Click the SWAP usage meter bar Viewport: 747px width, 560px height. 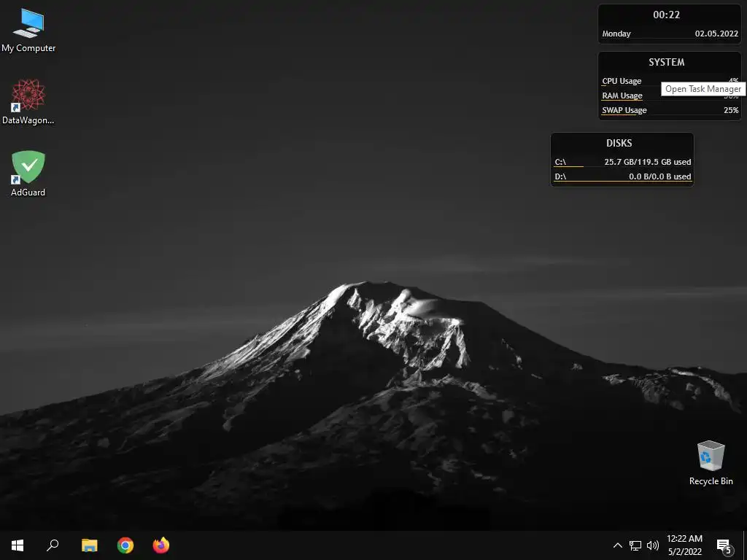619,114
